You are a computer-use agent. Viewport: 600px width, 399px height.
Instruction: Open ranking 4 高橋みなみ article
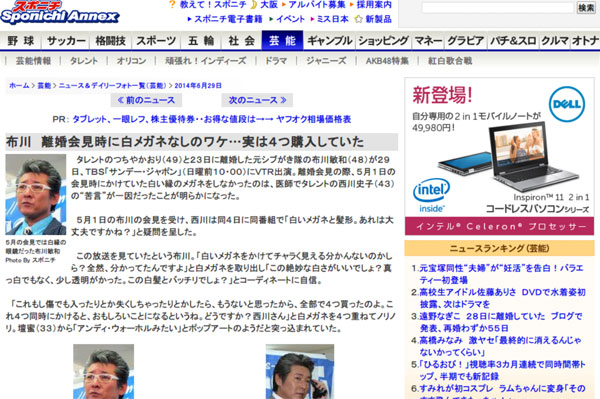(500, 346)
